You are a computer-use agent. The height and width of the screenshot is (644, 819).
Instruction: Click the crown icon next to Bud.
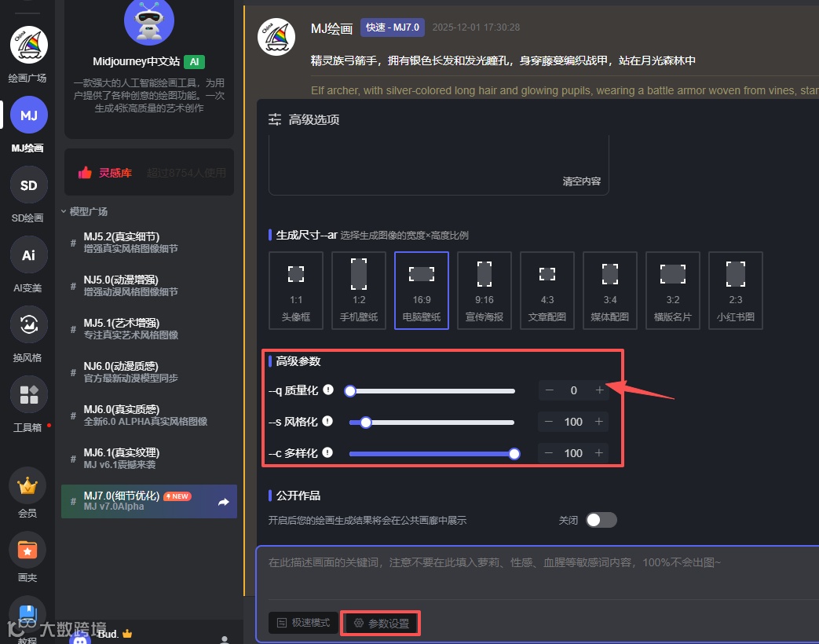point(127,634)
